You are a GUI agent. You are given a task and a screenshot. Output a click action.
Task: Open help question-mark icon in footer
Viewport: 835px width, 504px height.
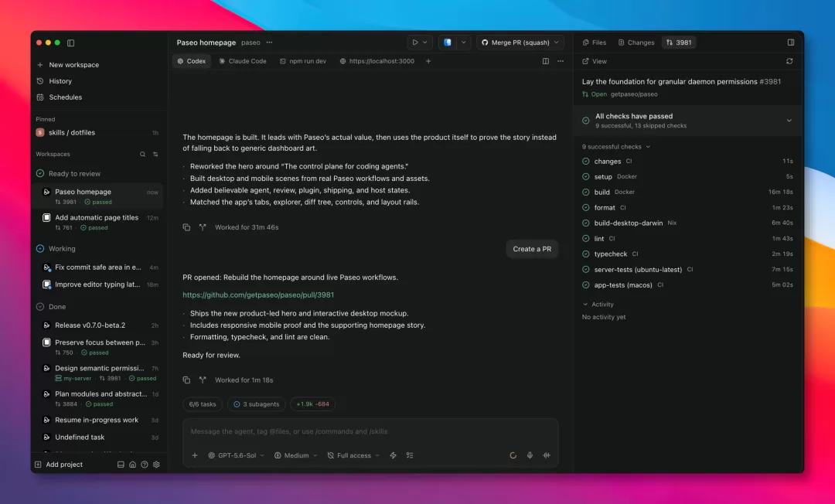coord(145,465)
